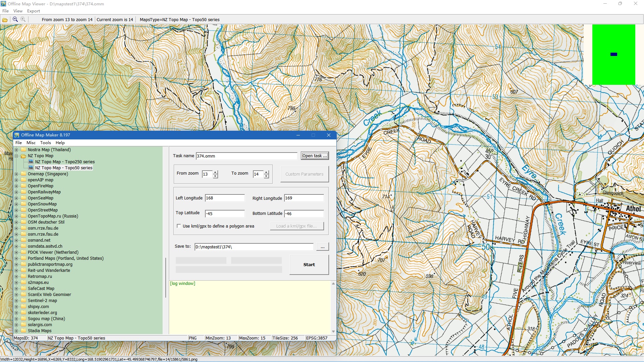644x362 pixels.
Task: Click the Offline Map Viewer title bar icon
Action: point(3,4)
